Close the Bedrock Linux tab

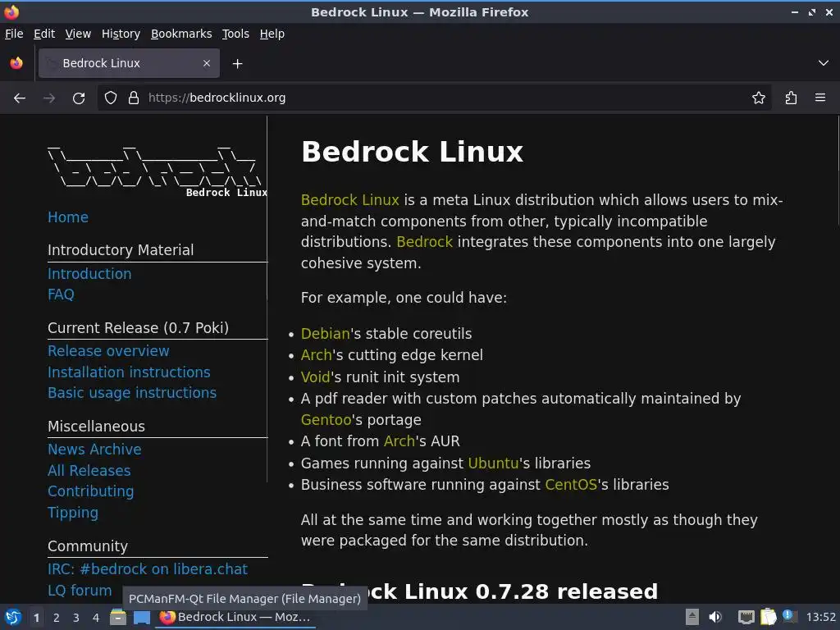click(207, 63)
